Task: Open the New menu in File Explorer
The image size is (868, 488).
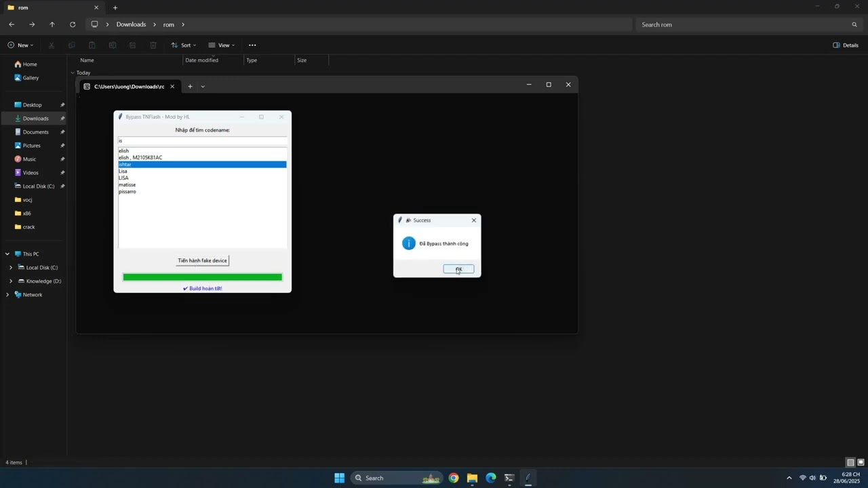Action: point(20,45)
